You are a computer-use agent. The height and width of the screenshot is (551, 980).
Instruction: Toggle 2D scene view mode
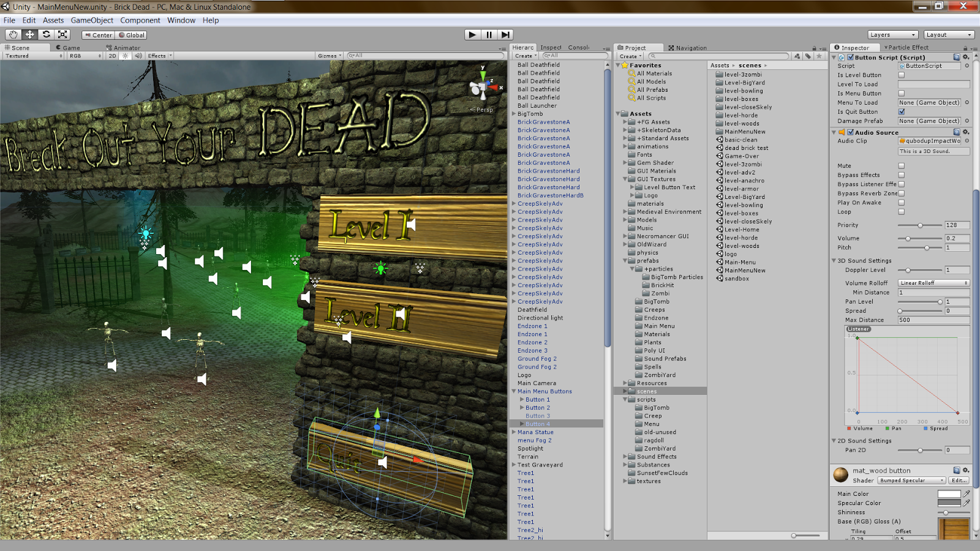(112, 56)
